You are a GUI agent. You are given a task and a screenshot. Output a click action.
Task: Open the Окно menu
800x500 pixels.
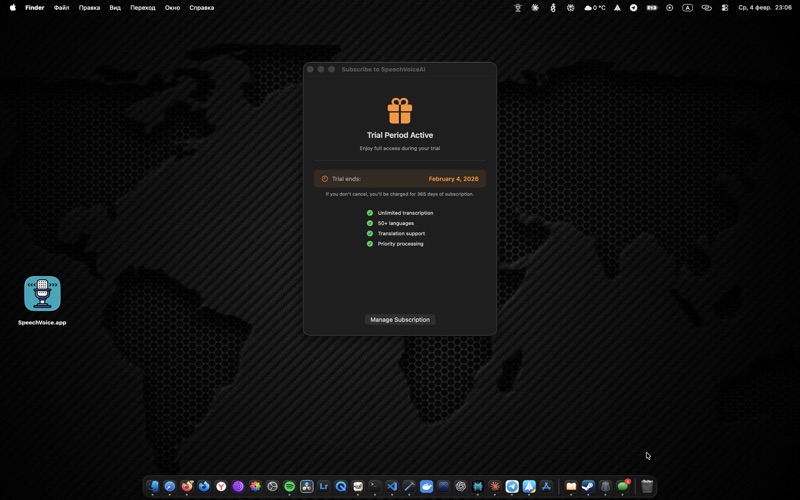(x=172, y=8)
